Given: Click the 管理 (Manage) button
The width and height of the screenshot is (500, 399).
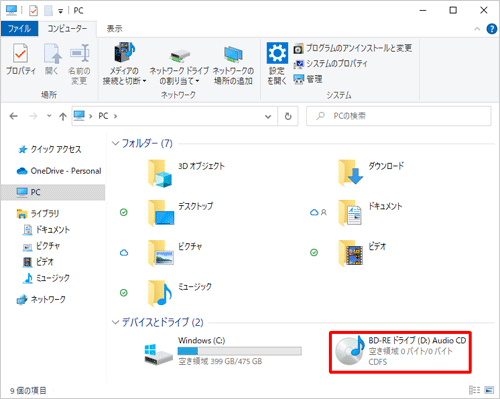Looking at the screenshot, I should pos(308,79).
